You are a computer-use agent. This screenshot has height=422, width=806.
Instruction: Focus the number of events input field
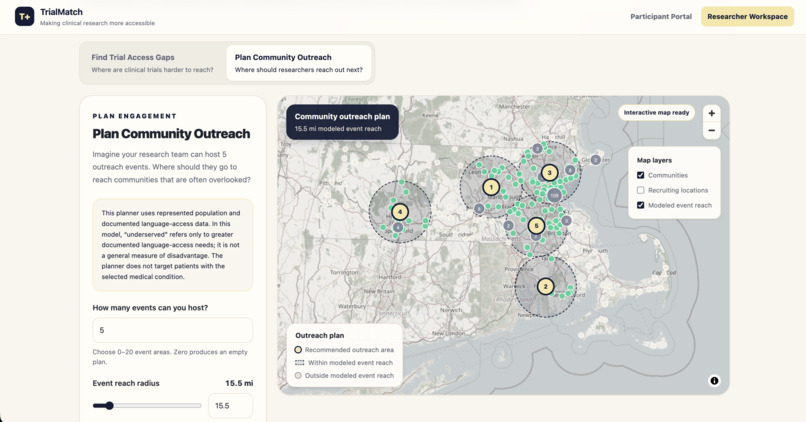click(173, 330)
